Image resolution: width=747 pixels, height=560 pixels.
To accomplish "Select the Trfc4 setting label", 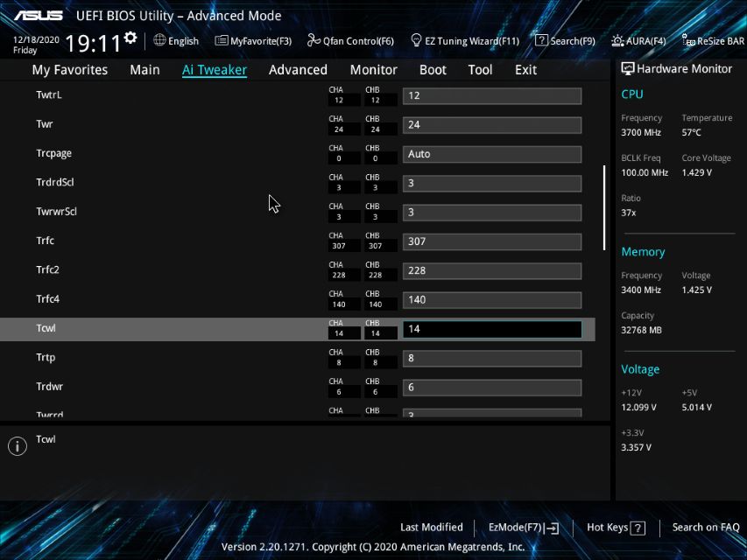I will 47,299.
